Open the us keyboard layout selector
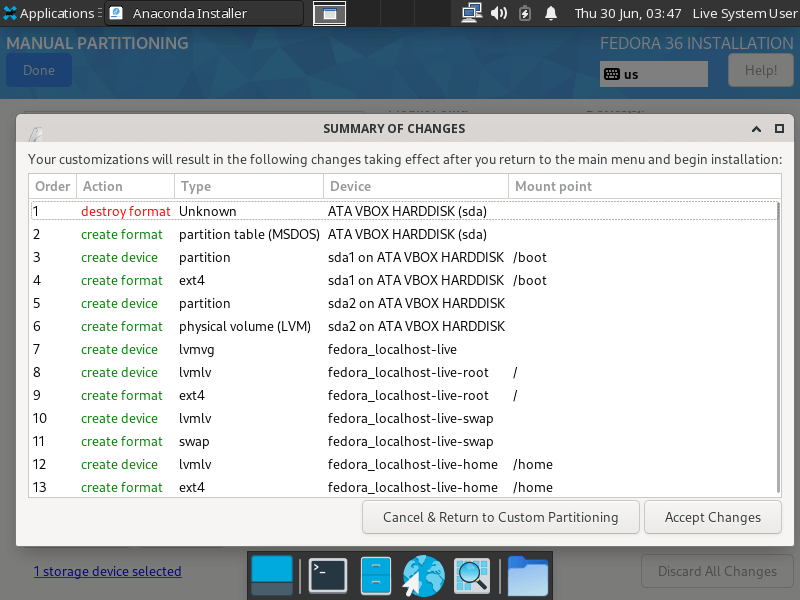 pos(654,74)
